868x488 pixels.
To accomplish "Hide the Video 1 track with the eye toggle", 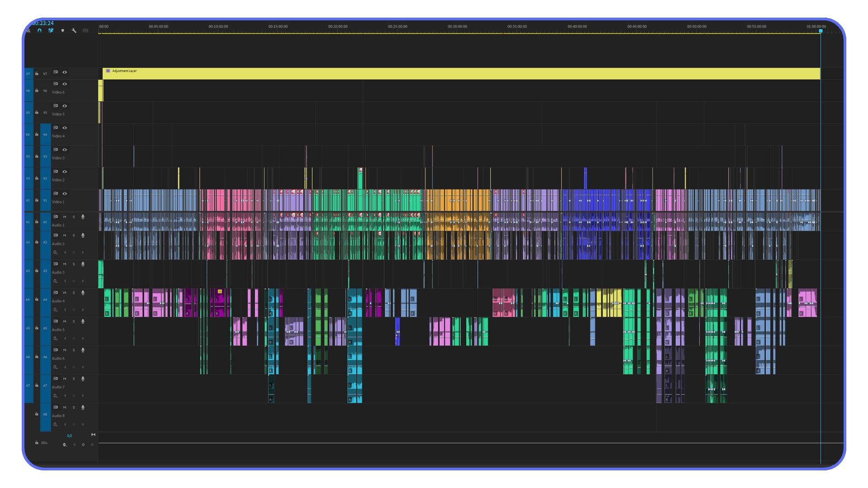I will click(x=64, y=194).
